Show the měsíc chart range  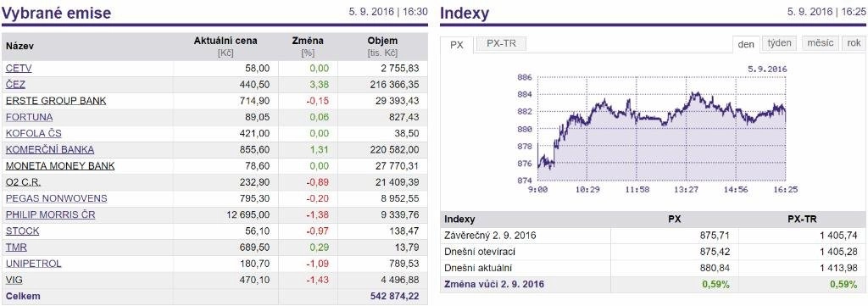pyautogui.click(x=820, y=43)
